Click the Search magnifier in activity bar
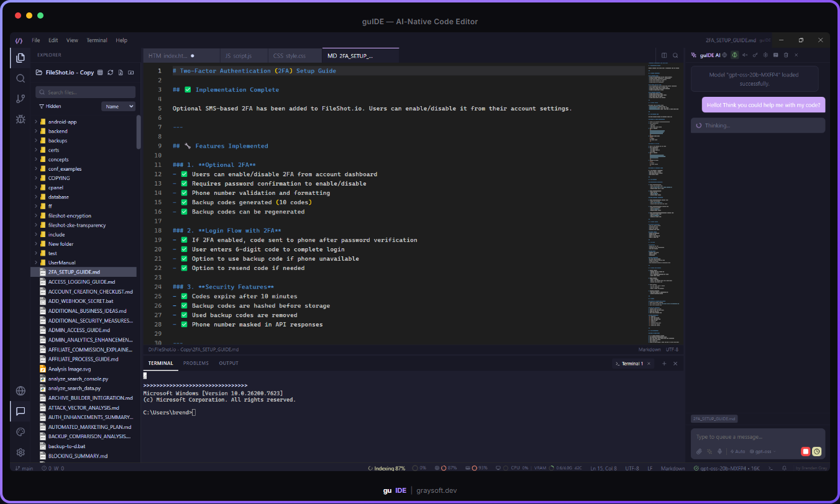Image resolution: width=840 pixels, height=504 pixels. pyautogui.click(x=21, y=78)
